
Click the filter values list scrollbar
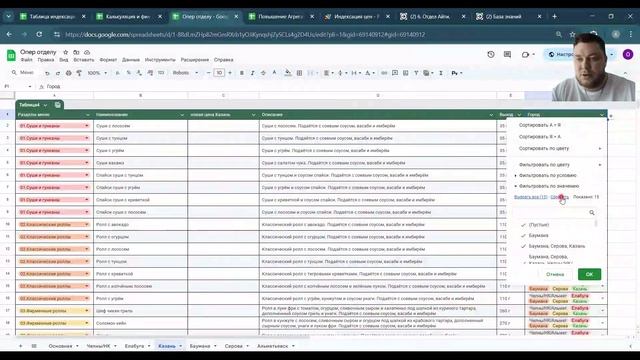coord(596,224)
